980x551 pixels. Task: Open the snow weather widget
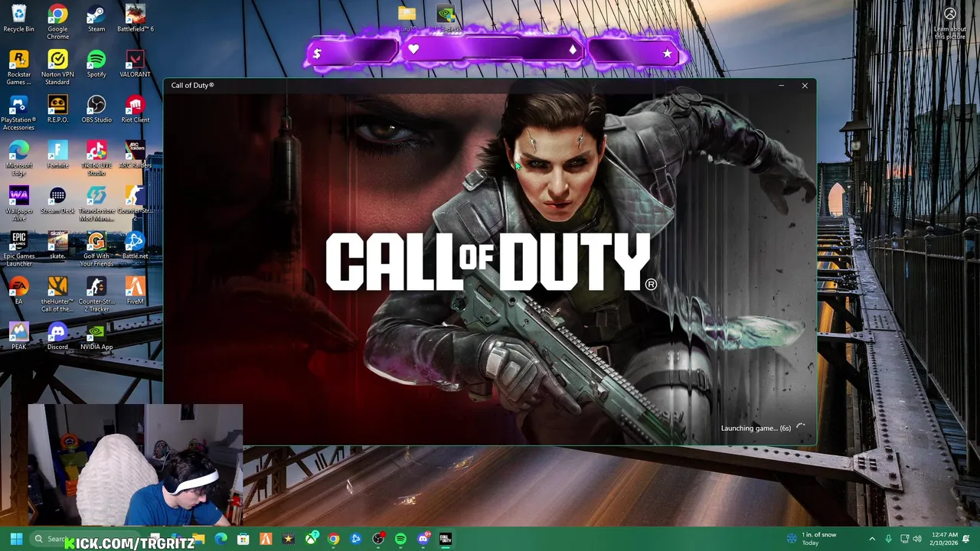[812, 539]
